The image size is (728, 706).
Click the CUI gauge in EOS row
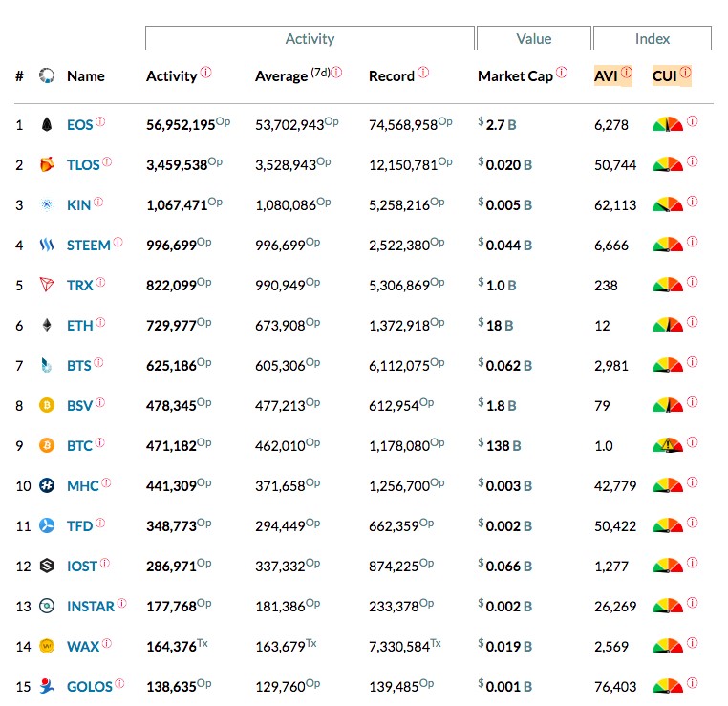(668, 124)
